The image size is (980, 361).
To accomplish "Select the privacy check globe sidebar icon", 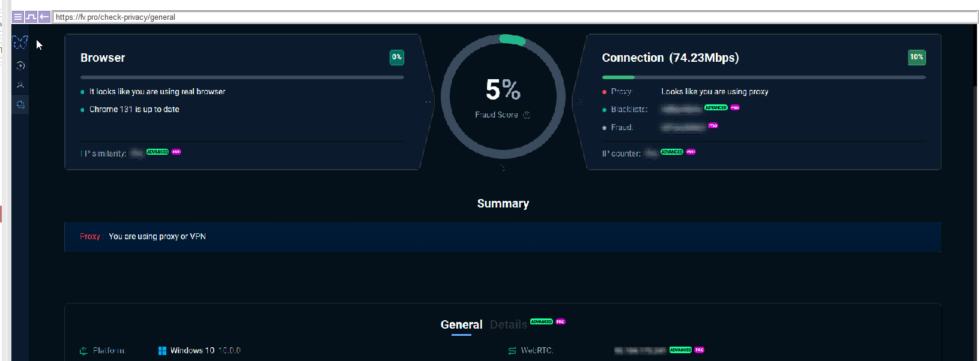I will 20,105.
